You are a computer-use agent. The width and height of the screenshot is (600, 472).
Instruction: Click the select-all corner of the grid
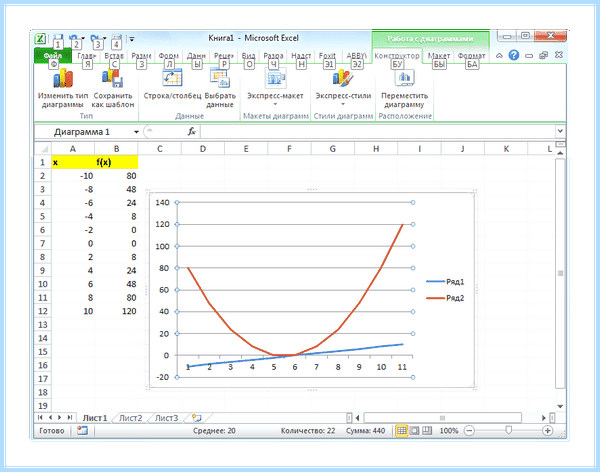pos(43,149)
